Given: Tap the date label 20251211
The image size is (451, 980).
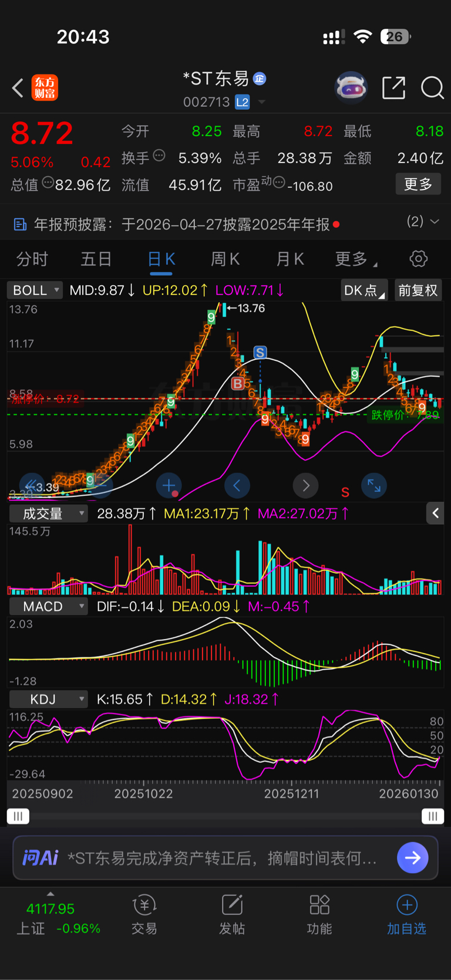Looking at the screenshot, I should [292, 793].
